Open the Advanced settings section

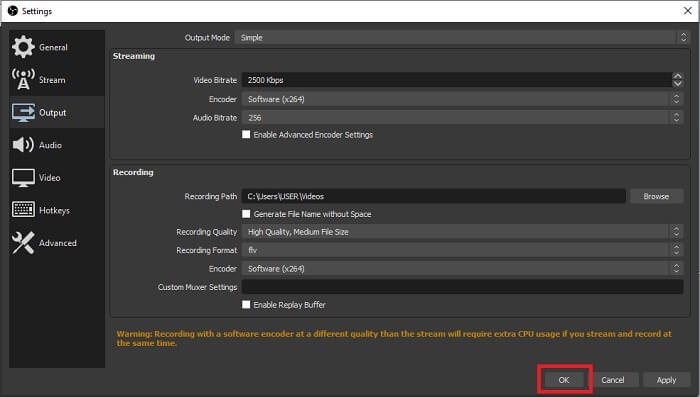point(57,243)
